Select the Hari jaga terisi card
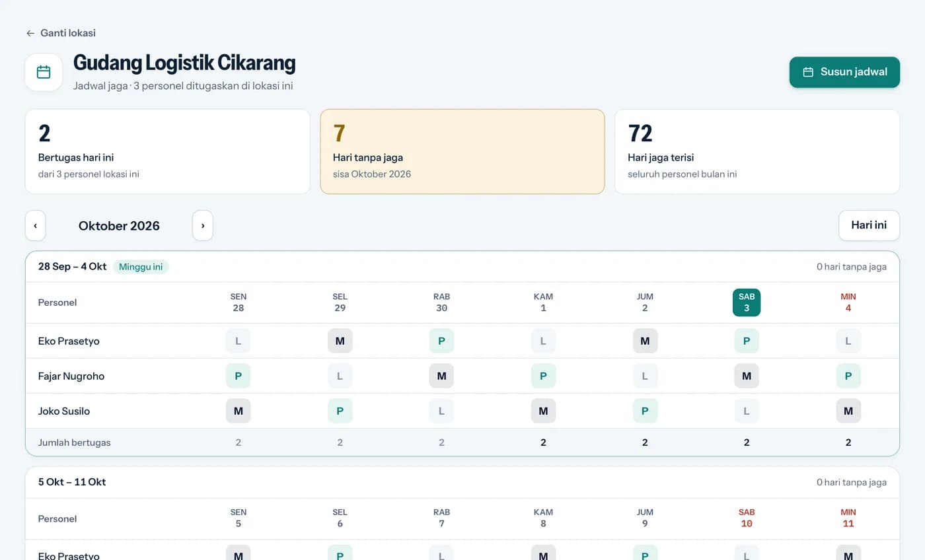 tap(757, 152)
